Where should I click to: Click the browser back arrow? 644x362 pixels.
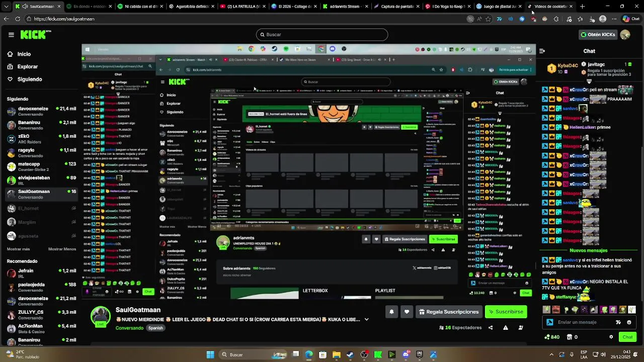tap(6, 19)
